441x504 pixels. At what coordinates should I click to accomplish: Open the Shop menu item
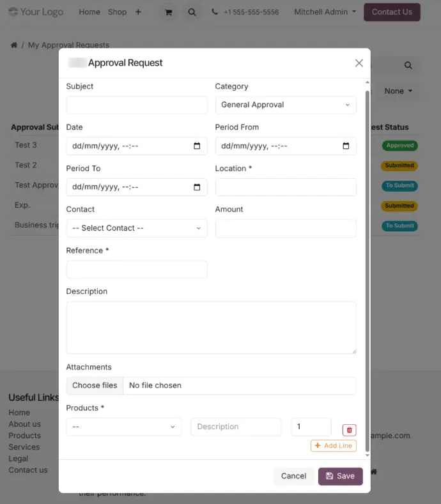[117, 12]
